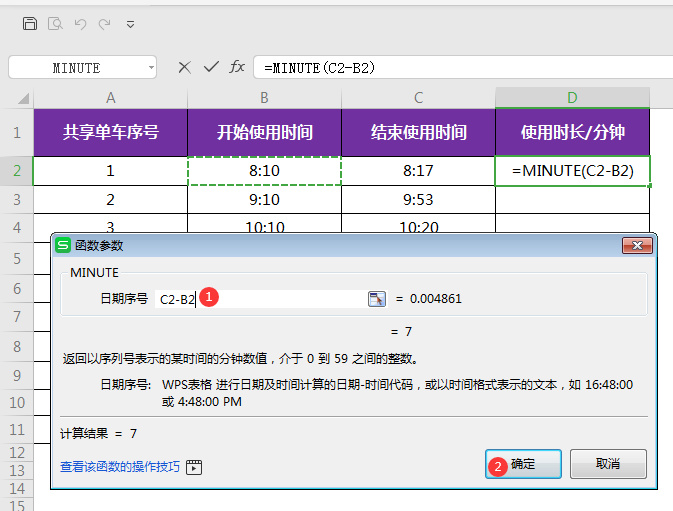This screenshot has height=511, width=673.
Task: Cancel formula entry with the X icon
Action: tap(184, 67)
